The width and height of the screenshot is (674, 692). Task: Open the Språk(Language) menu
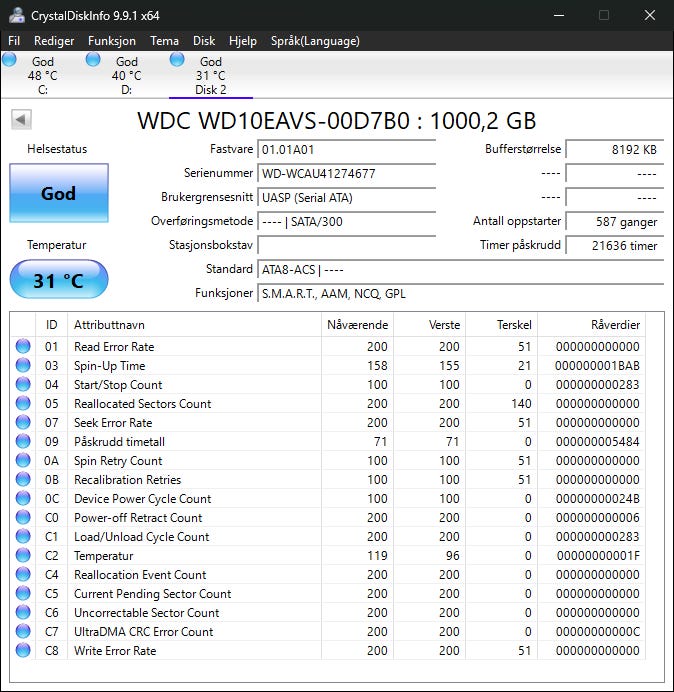click(x=315, y=41)
